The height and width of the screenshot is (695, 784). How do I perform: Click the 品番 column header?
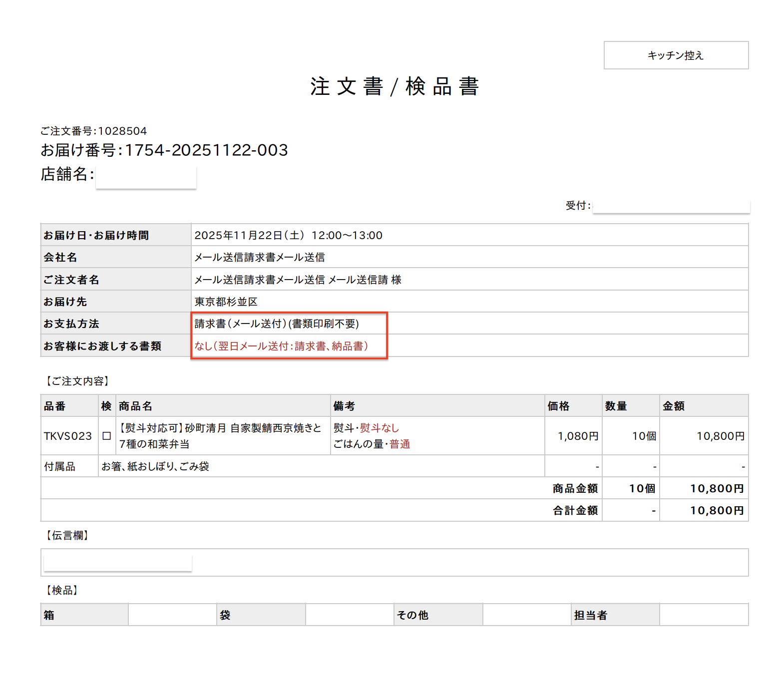point(69,406)
